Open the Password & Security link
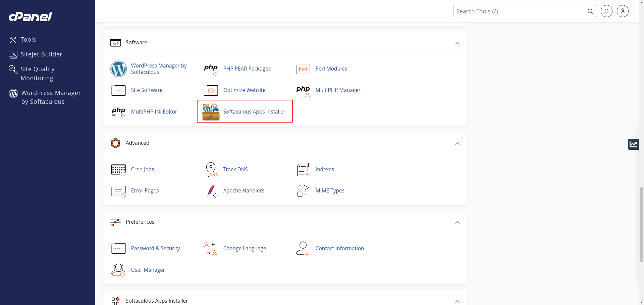The height and width of the screenshot is (305, 644). [155, 248]
